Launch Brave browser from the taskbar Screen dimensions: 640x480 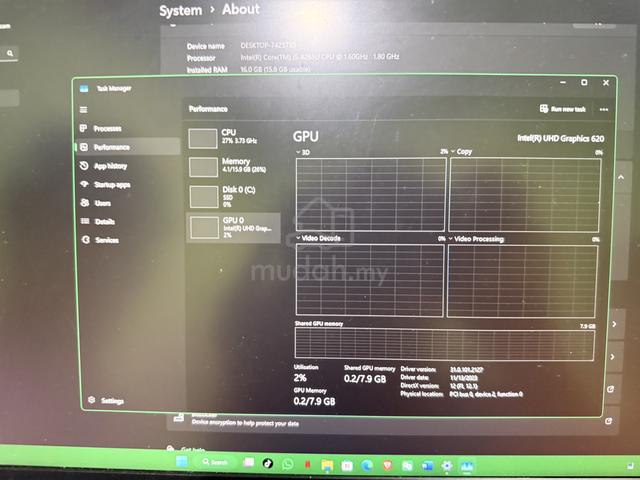coord(387,465)
